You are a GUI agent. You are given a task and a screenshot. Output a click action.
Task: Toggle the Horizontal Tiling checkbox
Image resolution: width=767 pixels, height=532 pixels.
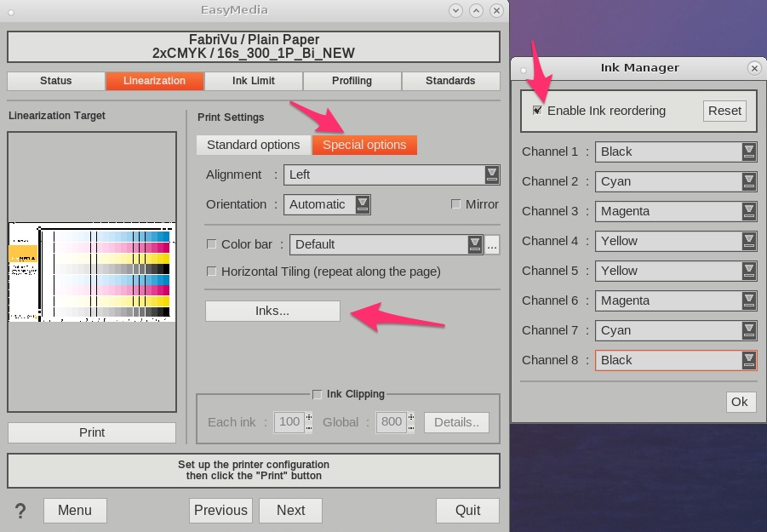(212, 272)
